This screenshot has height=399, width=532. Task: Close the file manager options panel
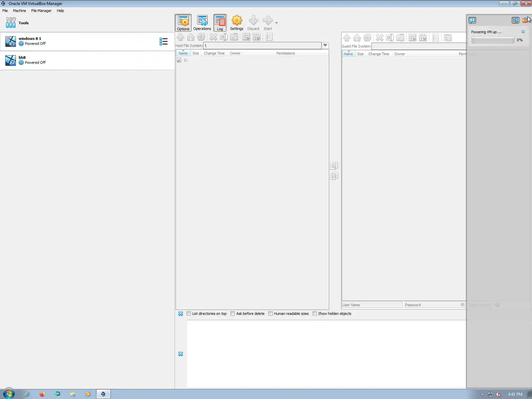pos(181,314)
